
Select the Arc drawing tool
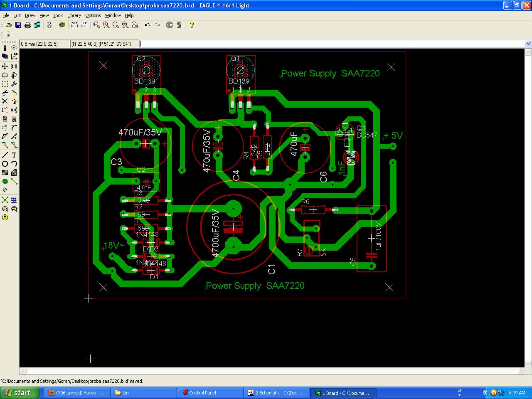14,164
